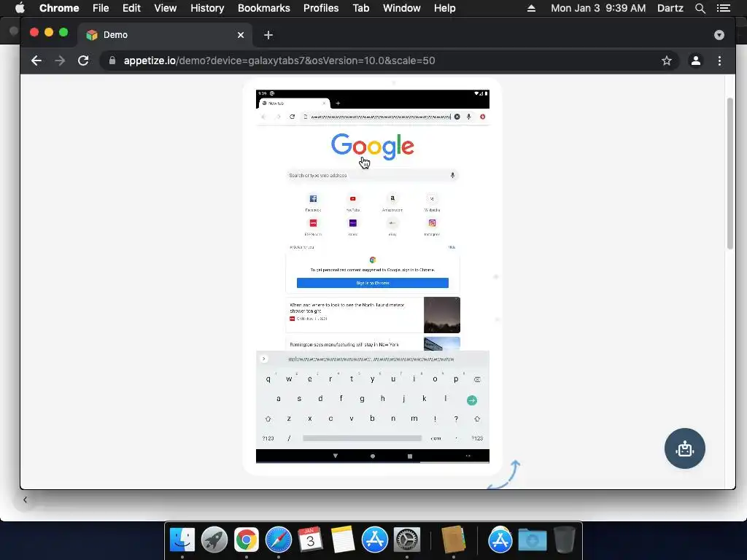The image size is (747, 560).
Task: Click the Sign in to Chrome button
Action: 373,283
